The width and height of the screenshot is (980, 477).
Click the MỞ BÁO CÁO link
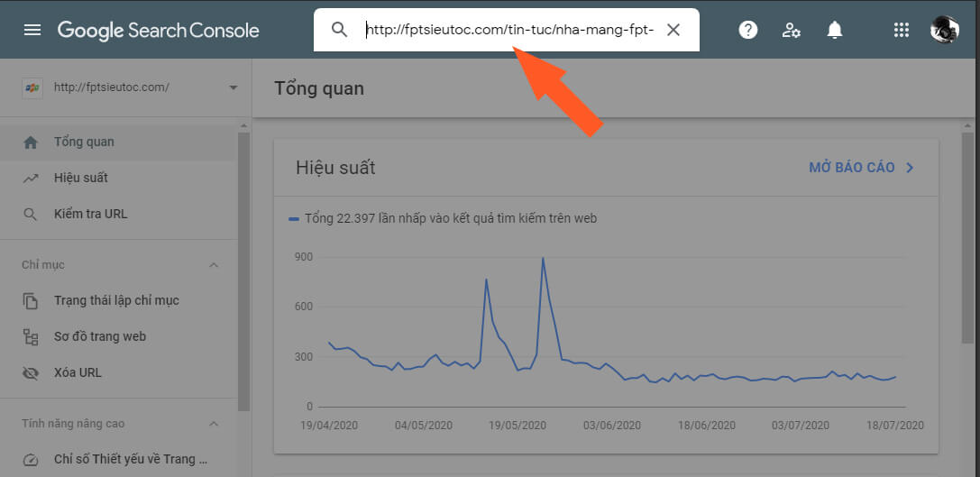[x=852, y=168]
